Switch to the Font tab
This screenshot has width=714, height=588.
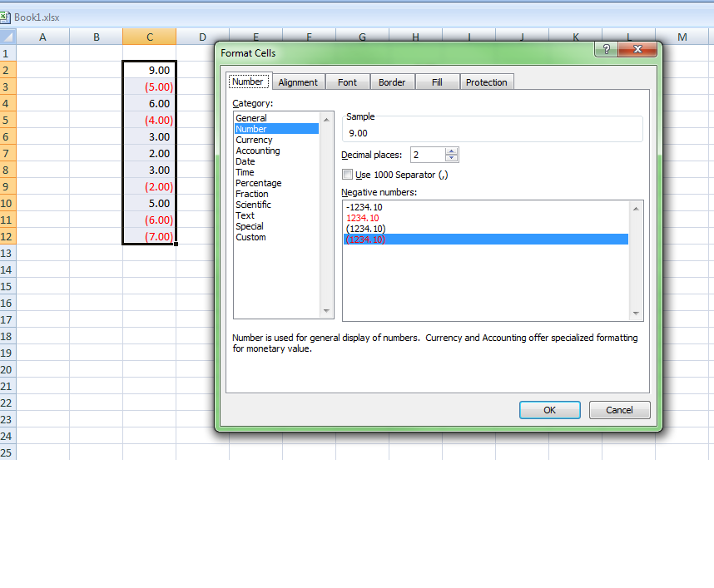coord(347,82)
